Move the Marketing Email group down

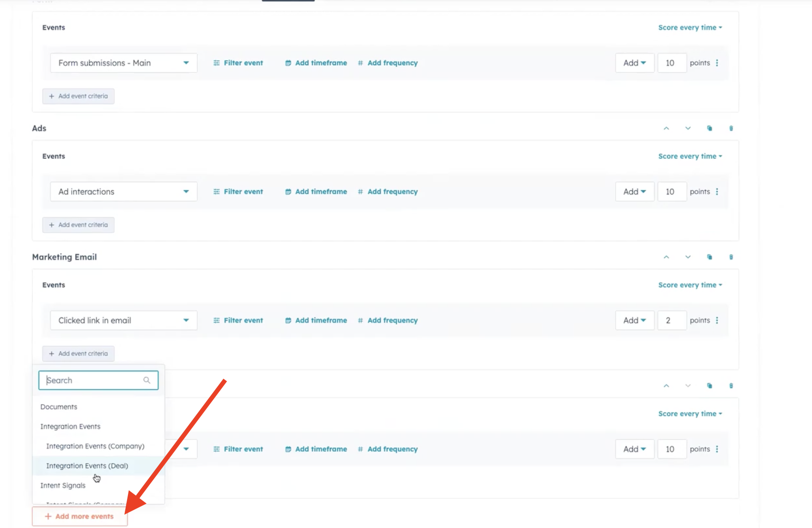tap(688, 257)
